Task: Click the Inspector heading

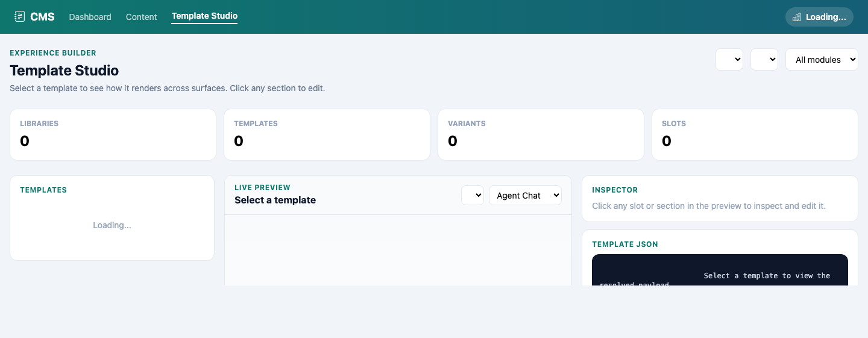Action: (x=615, y=190)
